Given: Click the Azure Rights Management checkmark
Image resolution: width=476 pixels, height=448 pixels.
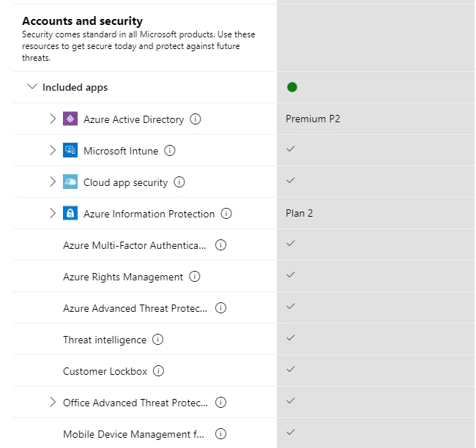Looking at the screenshot, I should point(291,275).
